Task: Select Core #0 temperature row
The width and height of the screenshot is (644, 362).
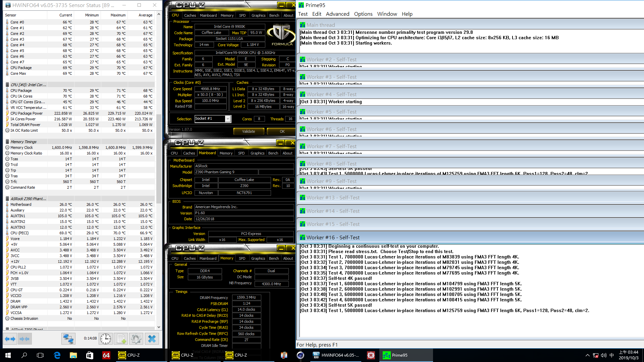Action: coord(79,22)
